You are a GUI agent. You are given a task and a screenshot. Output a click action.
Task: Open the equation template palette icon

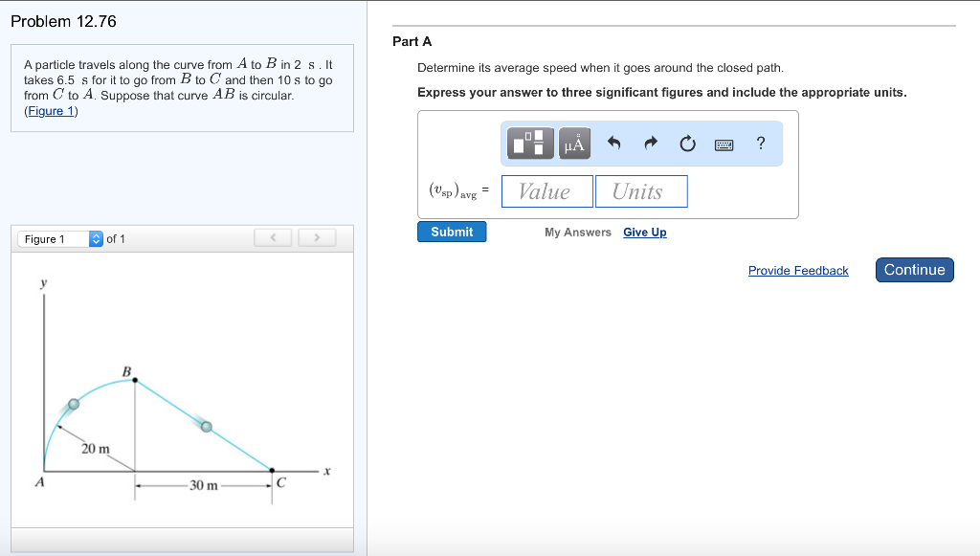530,145
